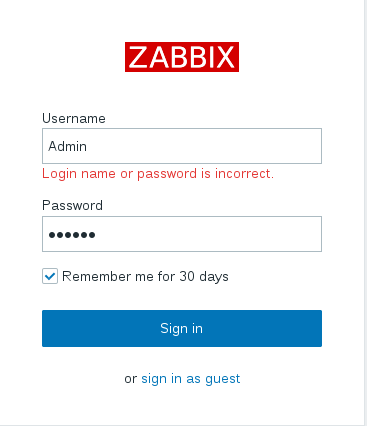This screenshot has width=367, height=426.
Task: Click the 'Remember me for 30 days' label
Action: (145, 277)
